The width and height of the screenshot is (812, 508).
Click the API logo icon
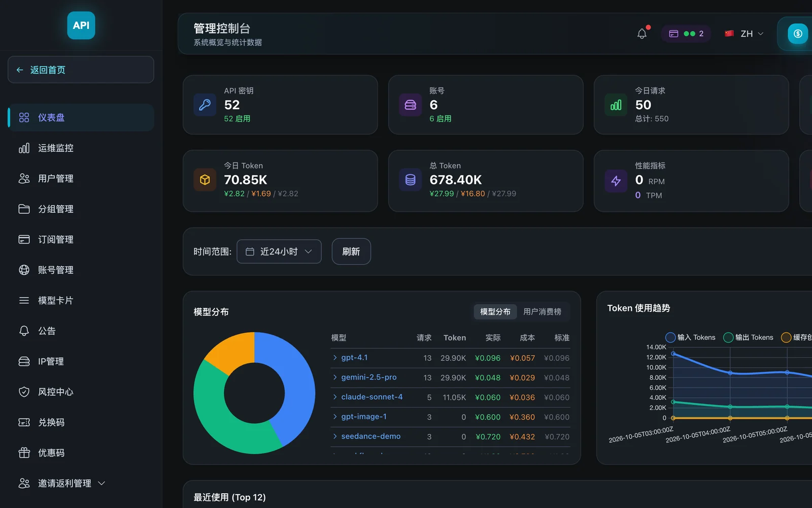pyautogui.click(x=81, y=25)
